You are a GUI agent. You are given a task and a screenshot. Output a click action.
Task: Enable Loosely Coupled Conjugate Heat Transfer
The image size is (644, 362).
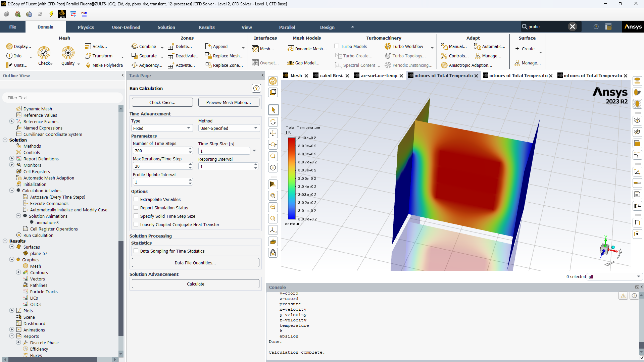[136, 224]
